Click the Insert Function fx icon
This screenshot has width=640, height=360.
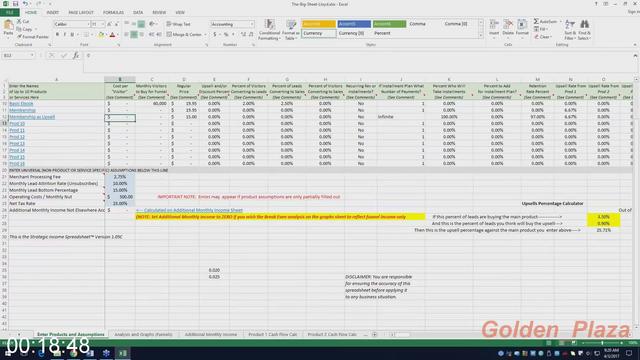coord(76,55)
